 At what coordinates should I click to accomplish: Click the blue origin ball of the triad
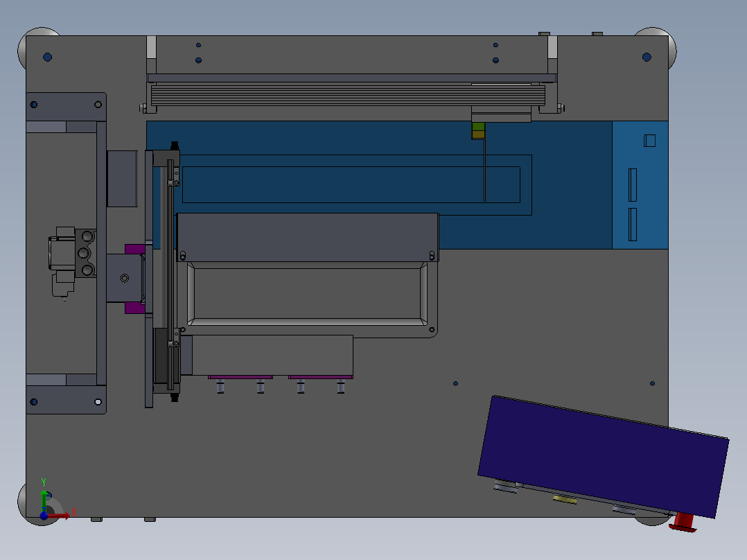pyautogui.click(x=44, y=516)
